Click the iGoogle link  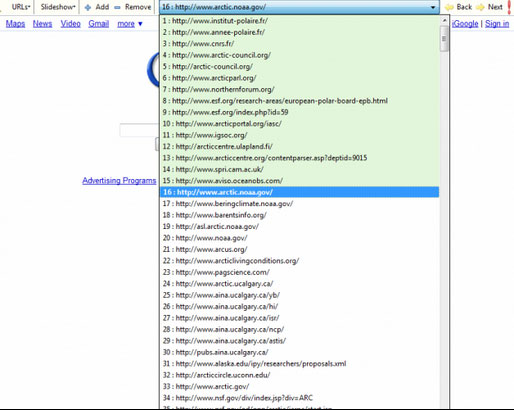click(465, 24)
